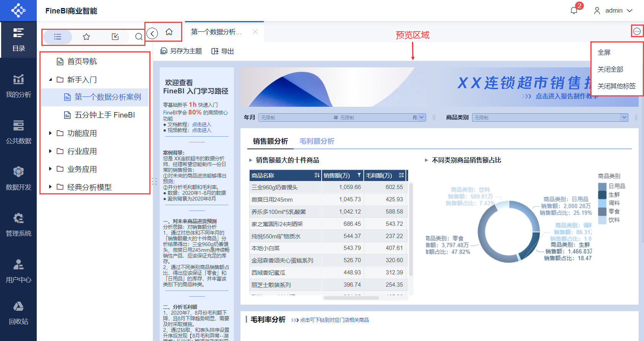Switch to the 销售额分析 tab
This screenshot has height=341, width=644.
(x=270, y=141)
